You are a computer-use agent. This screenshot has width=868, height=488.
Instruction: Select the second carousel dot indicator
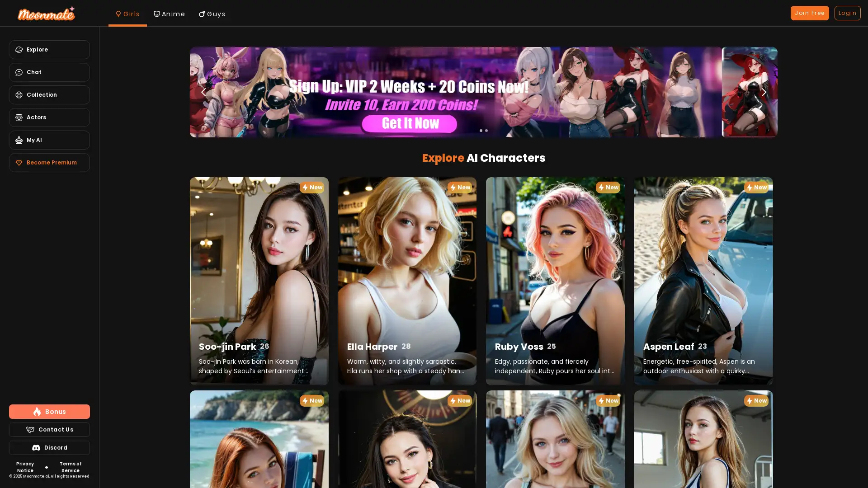486,131
